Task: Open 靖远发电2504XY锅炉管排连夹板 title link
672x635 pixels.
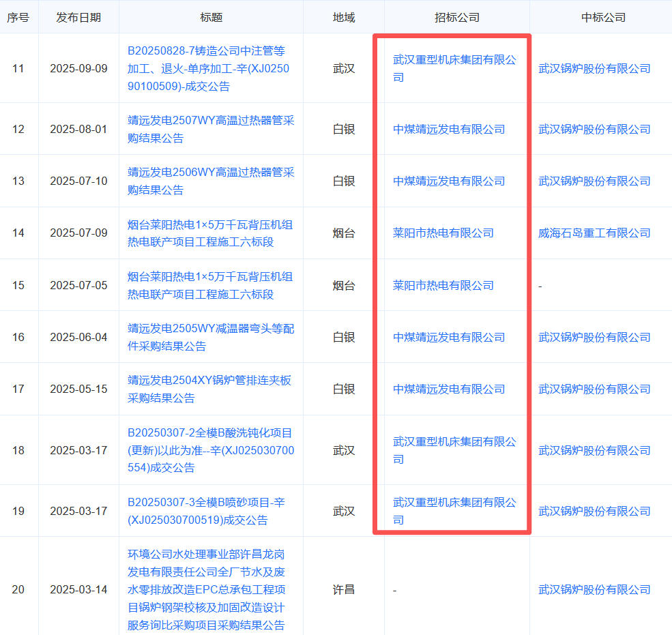Action: click(x=209, y=389)
